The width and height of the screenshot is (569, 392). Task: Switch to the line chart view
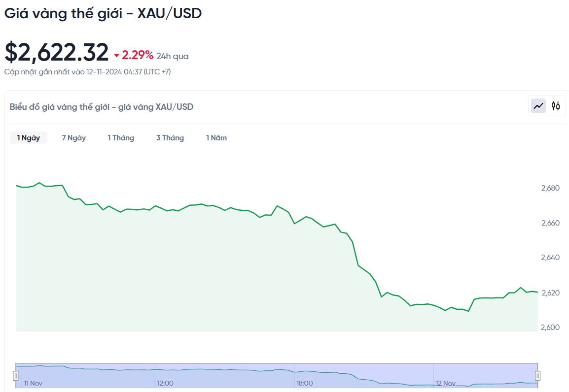[x=538, y=106]
